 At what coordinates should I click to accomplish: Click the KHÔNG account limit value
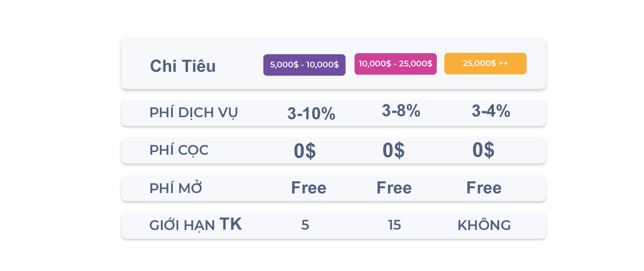tap(484, 225)
